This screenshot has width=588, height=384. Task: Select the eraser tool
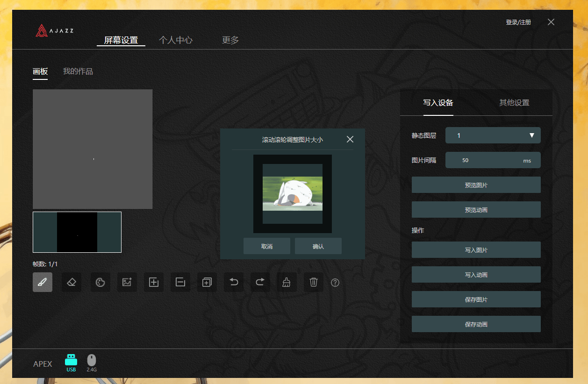[x=72, y=282]
